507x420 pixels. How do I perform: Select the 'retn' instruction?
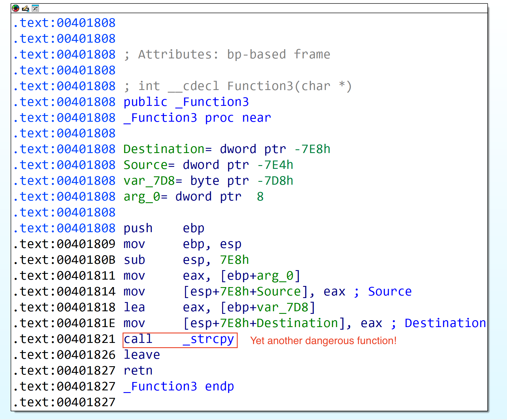[138, 371]
